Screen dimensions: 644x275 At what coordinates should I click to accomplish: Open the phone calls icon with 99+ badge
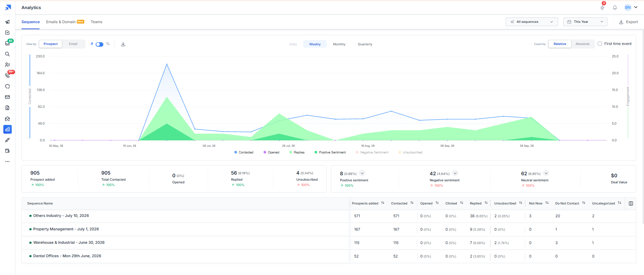pos(7,76)
